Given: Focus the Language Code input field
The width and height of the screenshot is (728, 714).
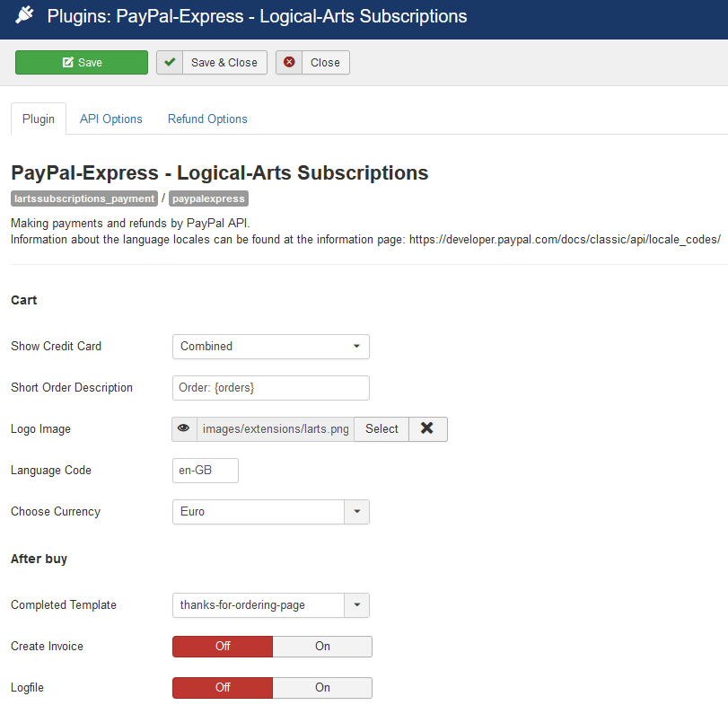Looking at the screenshot, I should [x=205, y=471].
